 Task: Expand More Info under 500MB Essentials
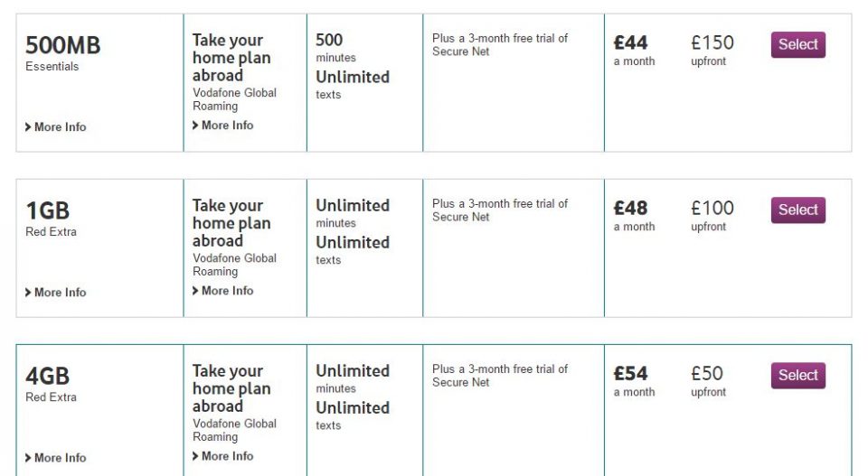[x=56, y=127]
